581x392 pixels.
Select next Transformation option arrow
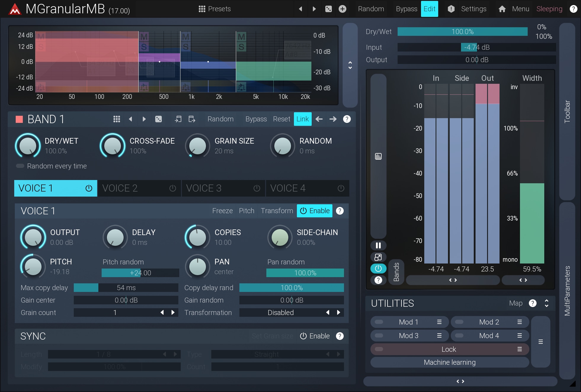tap(338, 312)
